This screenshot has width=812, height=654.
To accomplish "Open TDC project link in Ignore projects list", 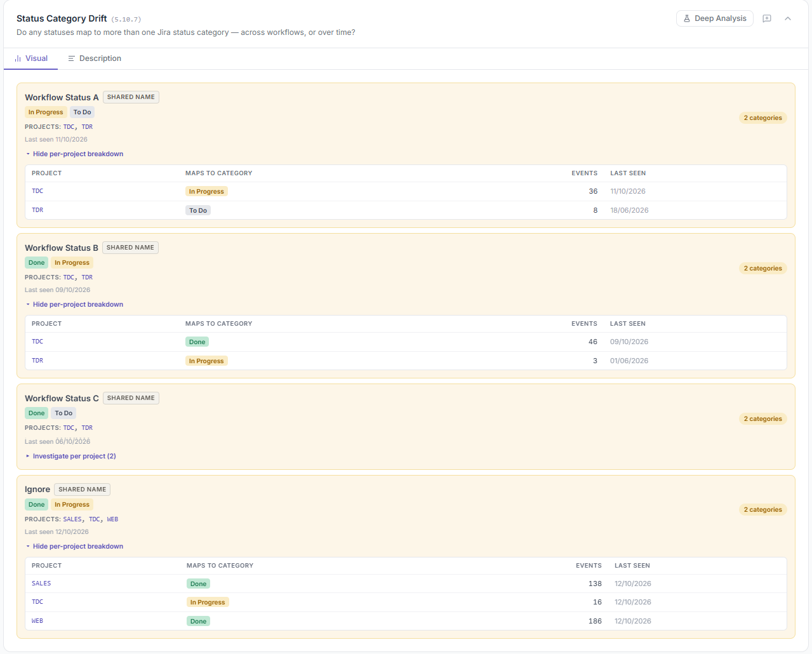I will coord(95,519).
